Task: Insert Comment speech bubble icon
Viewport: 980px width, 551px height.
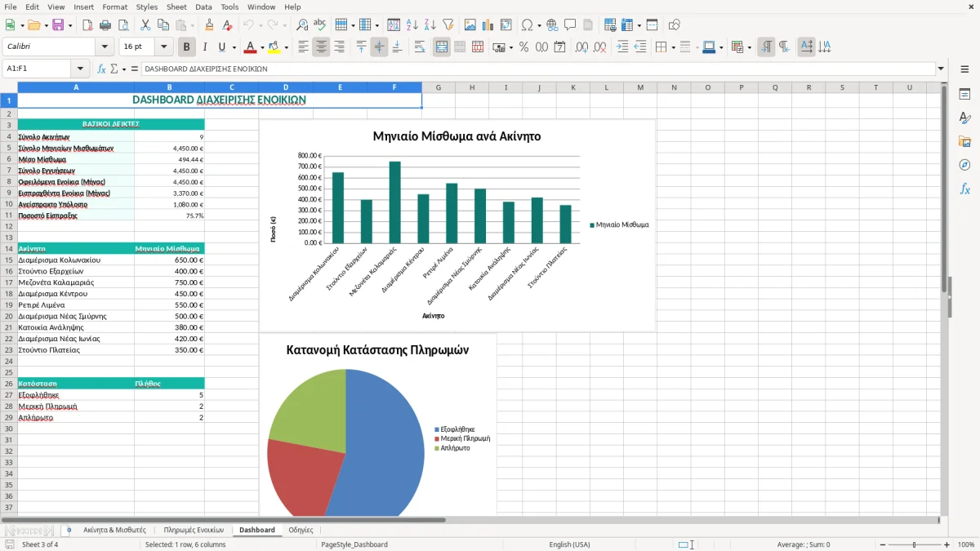Action: point(570,25)
